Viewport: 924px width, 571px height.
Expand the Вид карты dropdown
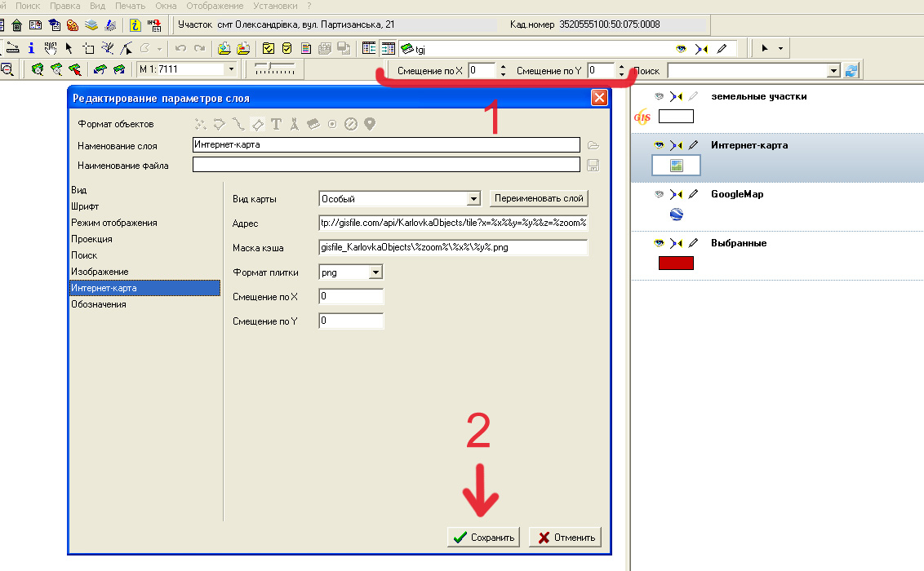(473, 199)
